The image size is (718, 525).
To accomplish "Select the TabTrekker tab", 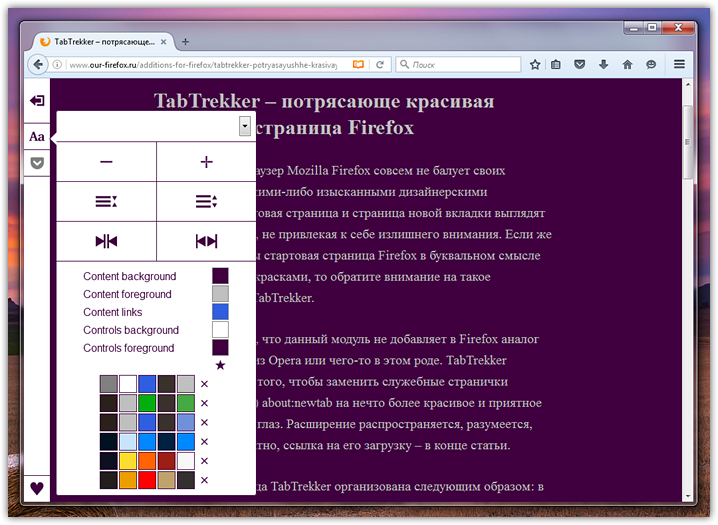I will click(104, 42).
